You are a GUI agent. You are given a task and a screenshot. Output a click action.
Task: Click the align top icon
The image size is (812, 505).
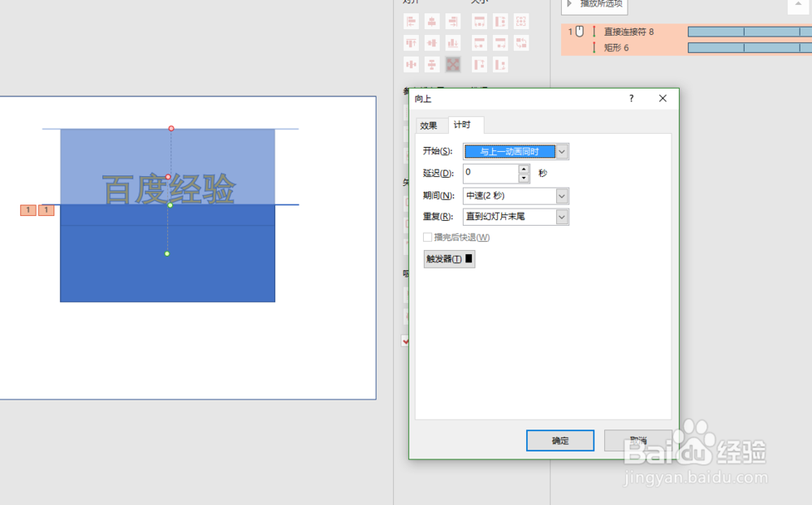[x=411, y=42]
